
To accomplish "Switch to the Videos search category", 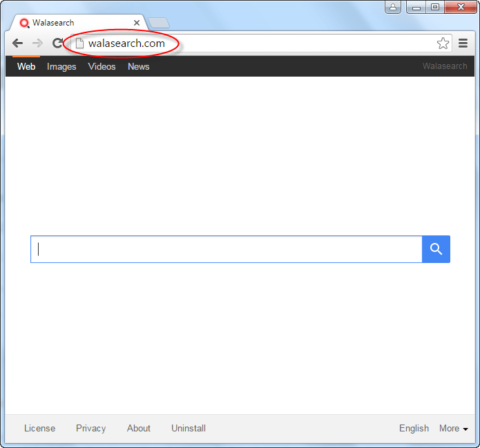I will (102, 66).
